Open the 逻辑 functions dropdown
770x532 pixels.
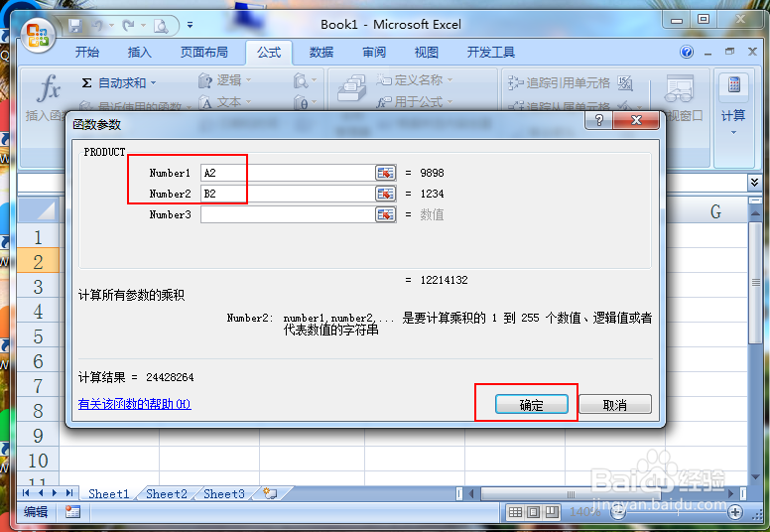click(225, 80)
